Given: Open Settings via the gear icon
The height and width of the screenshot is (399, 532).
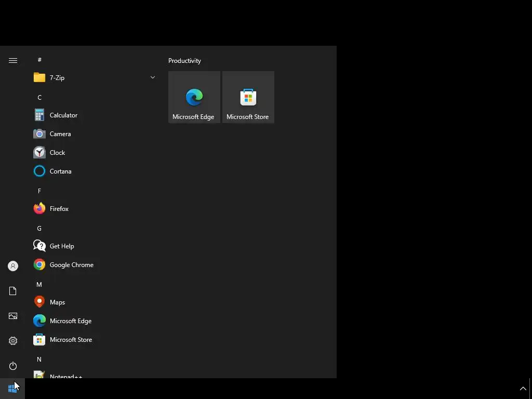Looking at the screenshot, I should [x=13, y=341].
